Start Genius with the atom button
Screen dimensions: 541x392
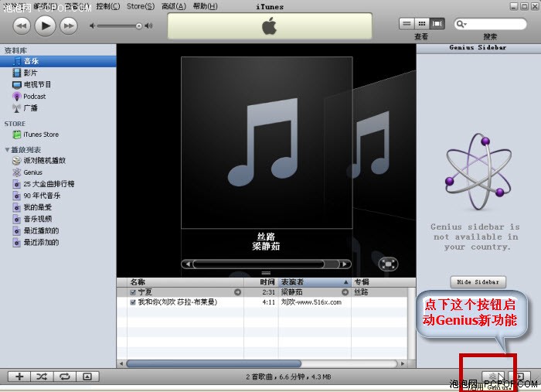(493, 377)
